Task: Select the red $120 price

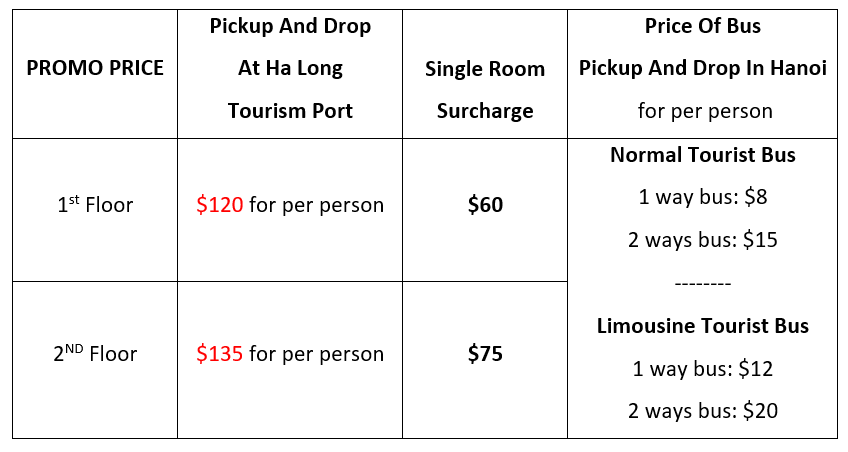Action: pyautogui.click(x=220, y=206)
